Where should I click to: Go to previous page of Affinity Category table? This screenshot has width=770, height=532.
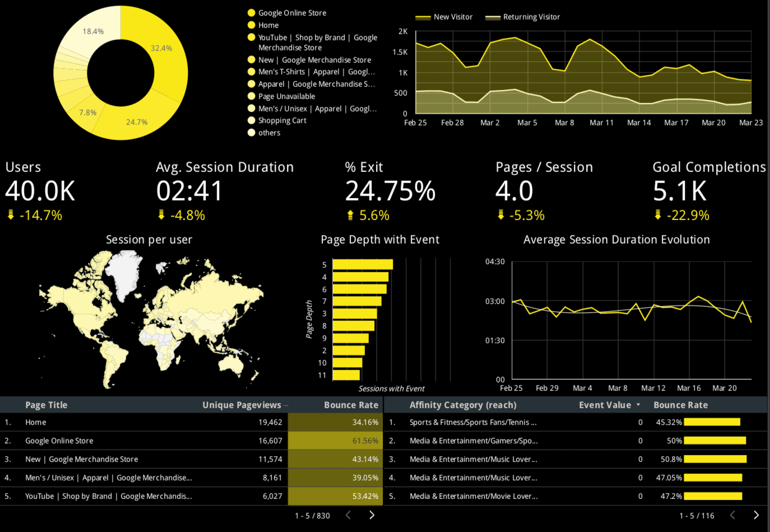pyautogui.click(x=732, y=515)
